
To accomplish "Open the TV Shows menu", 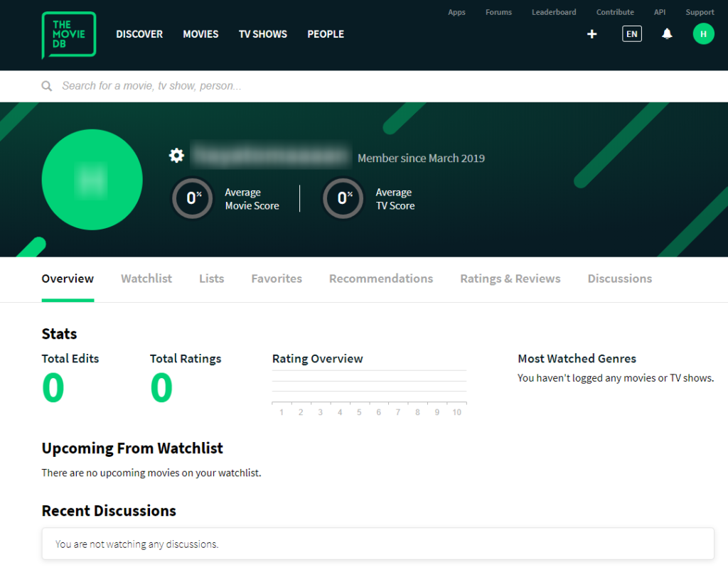I will pos(263,34).
